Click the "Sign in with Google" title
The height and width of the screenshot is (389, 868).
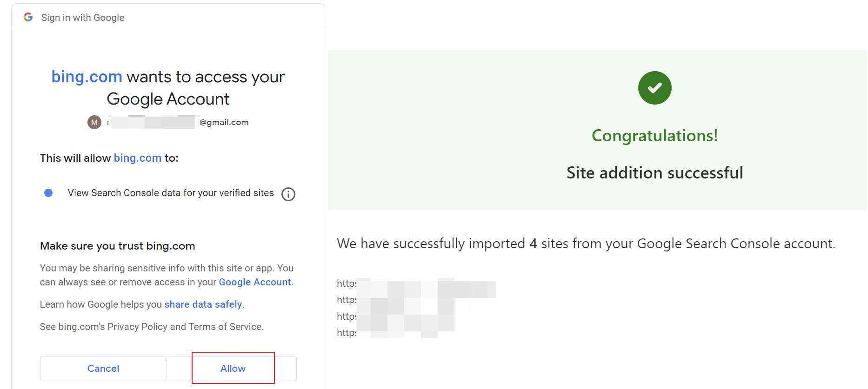click(x=83, y=18)
